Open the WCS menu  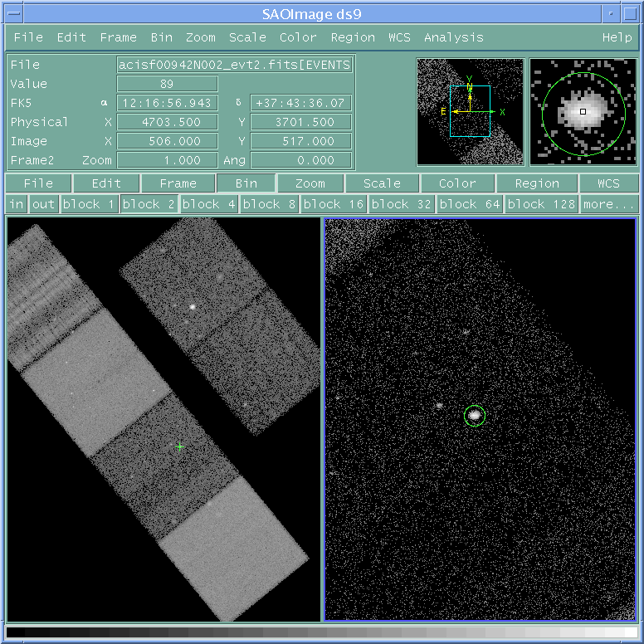tap(399, 37)
